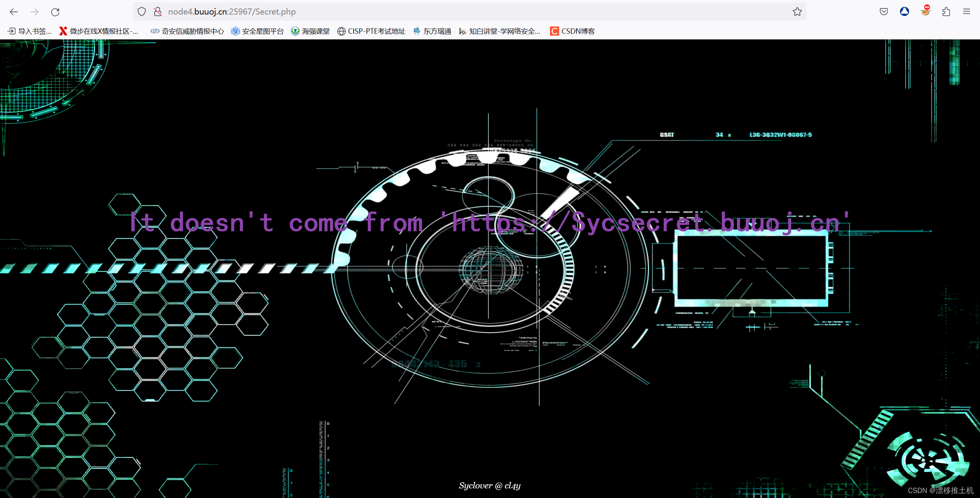Click the tracking protection shield icon
The width and height of the screenshot is (980, 498).
click(x=141, y=11)
